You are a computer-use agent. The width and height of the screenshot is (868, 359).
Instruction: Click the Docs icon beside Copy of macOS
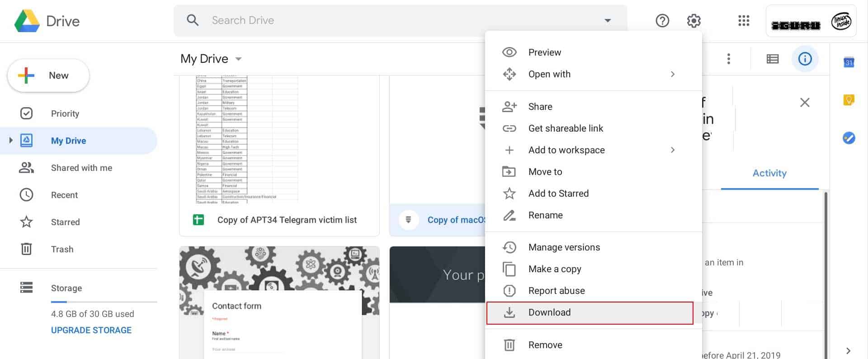click(409, 220)
